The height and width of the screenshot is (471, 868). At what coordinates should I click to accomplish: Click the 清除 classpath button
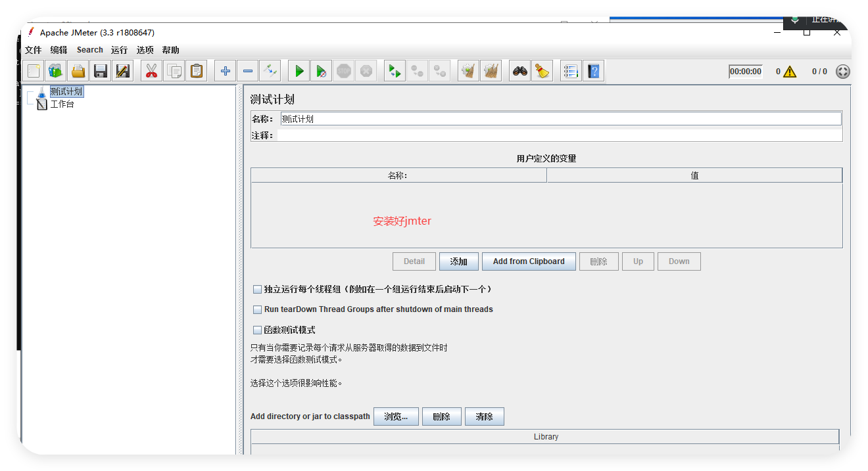tap(485, 416)
